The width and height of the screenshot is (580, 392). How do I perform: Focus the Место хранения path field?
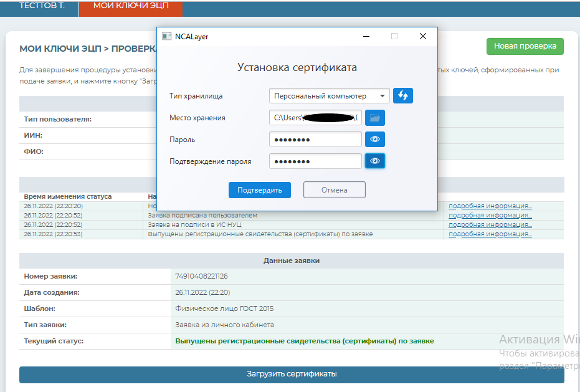pos(315,118)
